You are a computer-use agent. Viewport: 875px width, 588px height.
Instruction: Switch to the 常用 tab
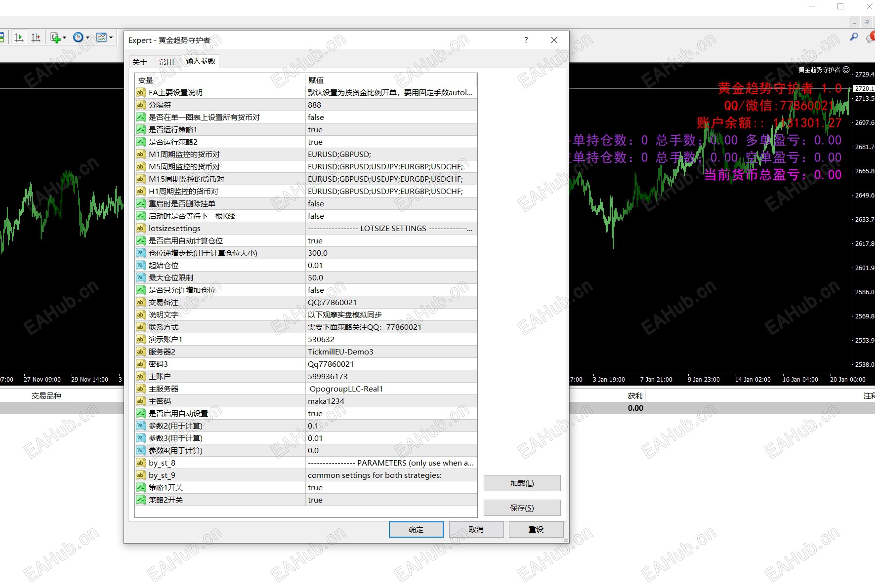point(167,62)
